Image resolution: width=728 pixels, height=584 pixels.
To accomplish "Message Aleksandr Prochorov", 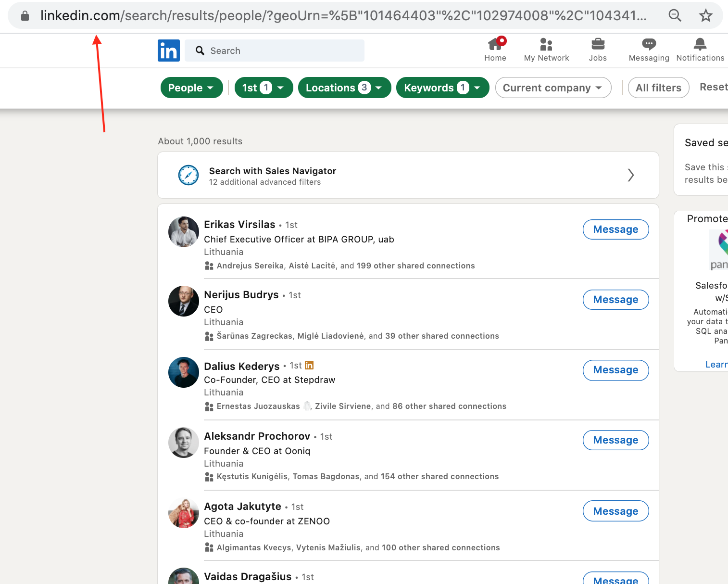I will tap(615, 440).
